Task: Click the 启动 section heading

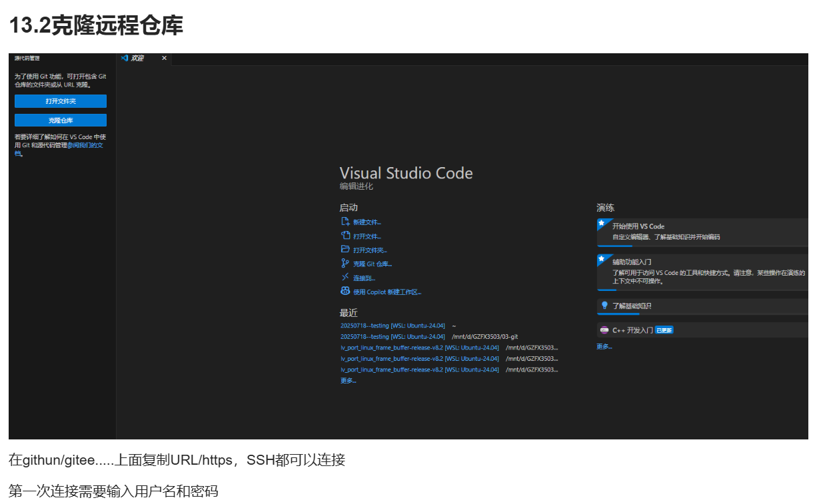Action: coord(349,208)
